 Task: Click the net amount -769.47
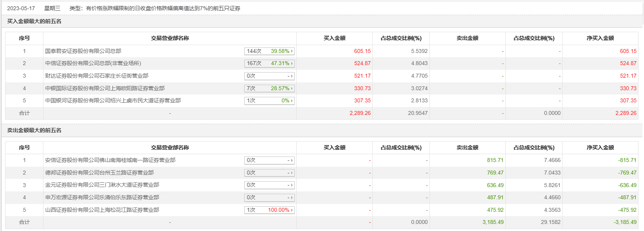(627, 173)
